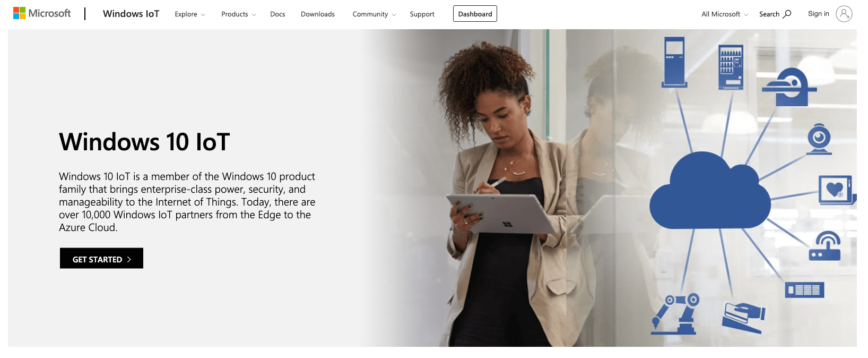868x358 pixels.
Task: Open the search magnifier icon
Action: 787,14
